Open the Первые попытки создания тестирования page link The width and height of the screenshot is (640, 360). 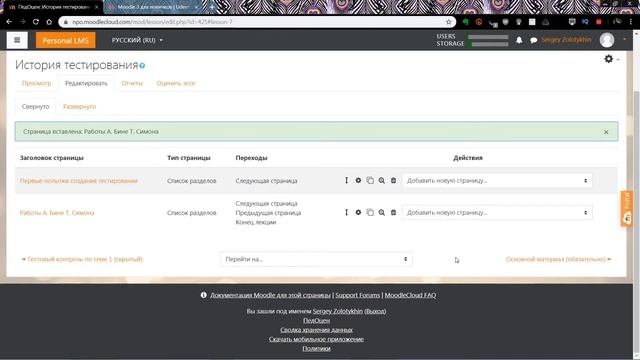tap(78, 181)
